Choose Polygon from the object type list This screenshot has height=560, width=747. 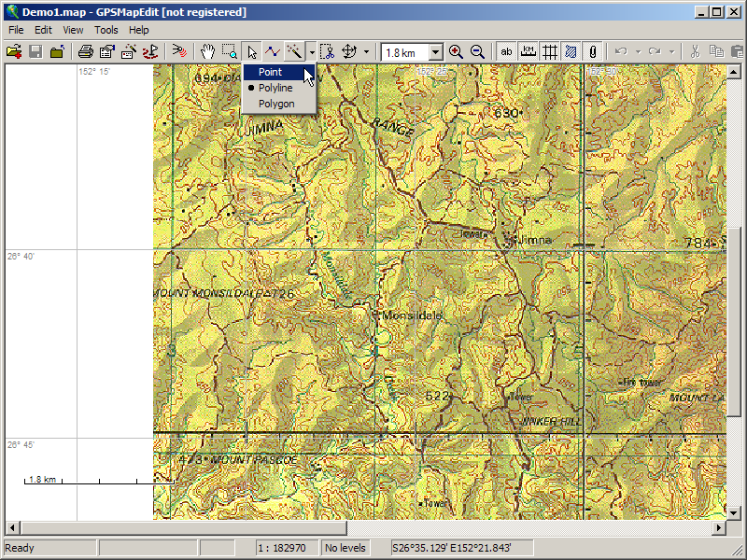276,104
